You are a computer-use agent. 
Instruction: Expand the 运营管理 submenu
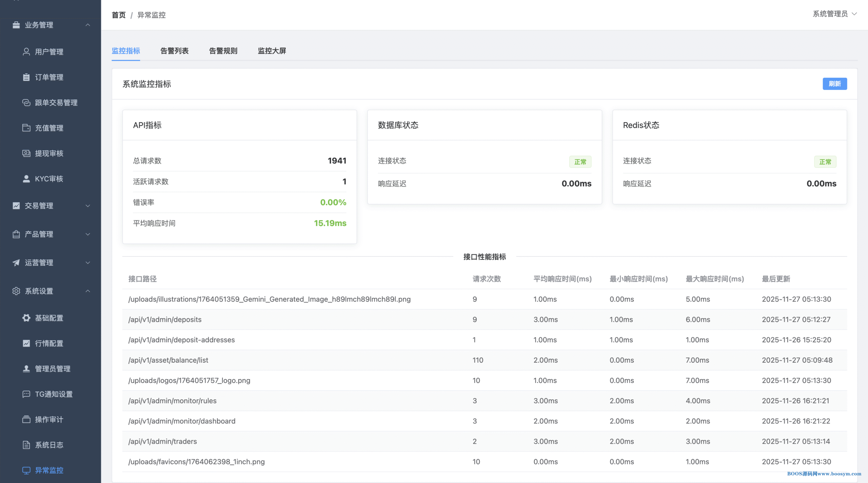(x=88, y=263)
